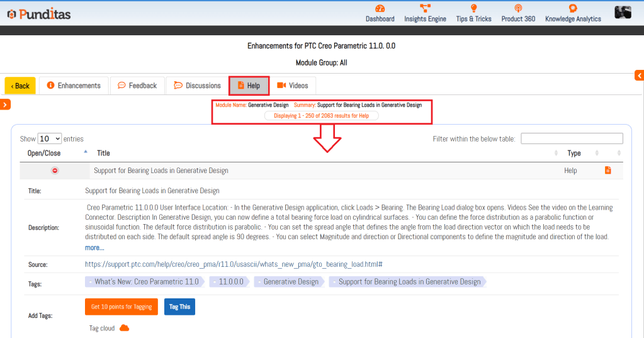Open the Insights Engine icon
Image resolution: width=644 pixels, height=338 pixels.
point(425,9)
